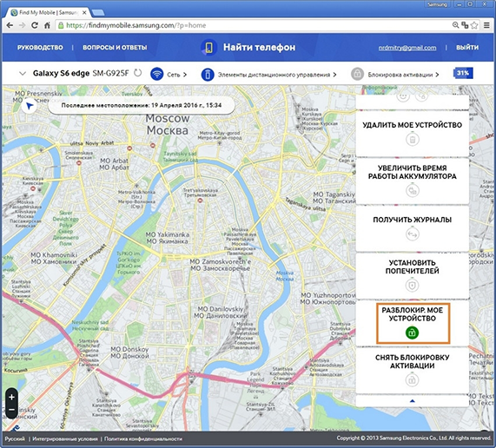Select УВЕЛИЧИТЬ ВРЕМЯ РАБОТЫ АККУМУЛЯТОРА
Screen dimensions: 496x448
(412, 172)
